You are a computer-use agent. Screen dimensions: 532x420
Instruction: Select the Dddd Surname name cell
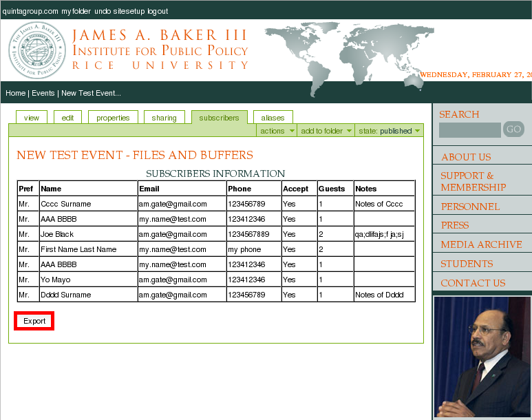coord(88,295)
